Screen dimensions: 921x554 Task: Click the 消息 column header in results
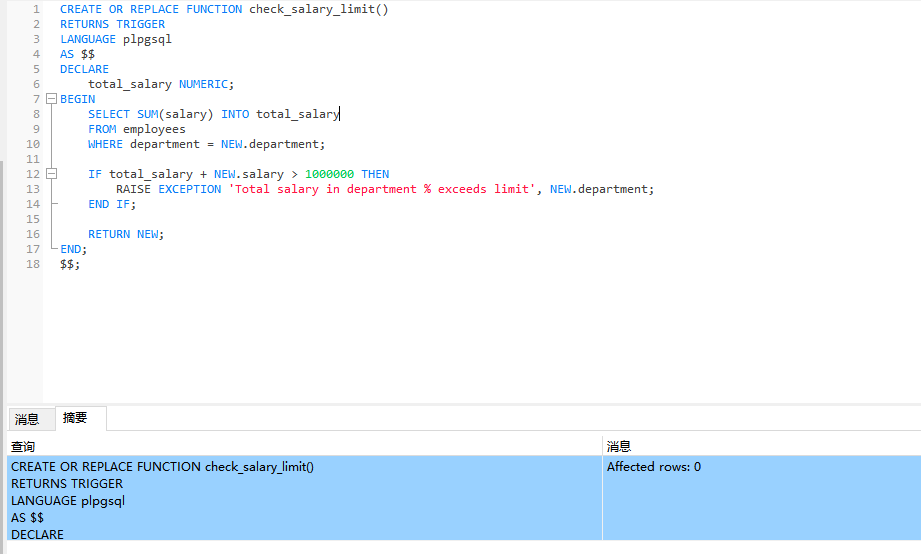(761, 446)
